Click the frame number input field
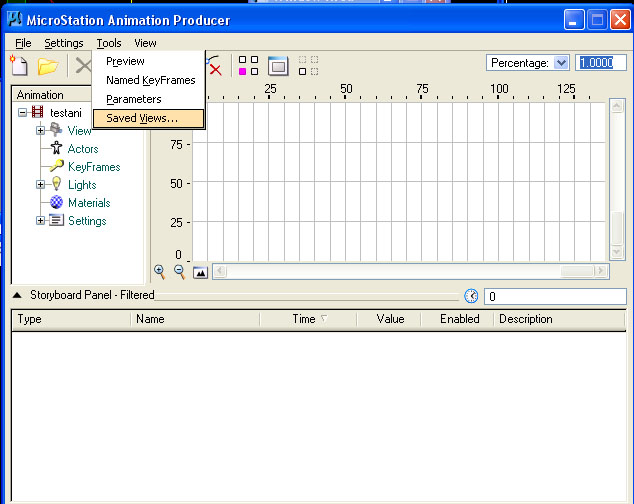 tap(555, 296)
